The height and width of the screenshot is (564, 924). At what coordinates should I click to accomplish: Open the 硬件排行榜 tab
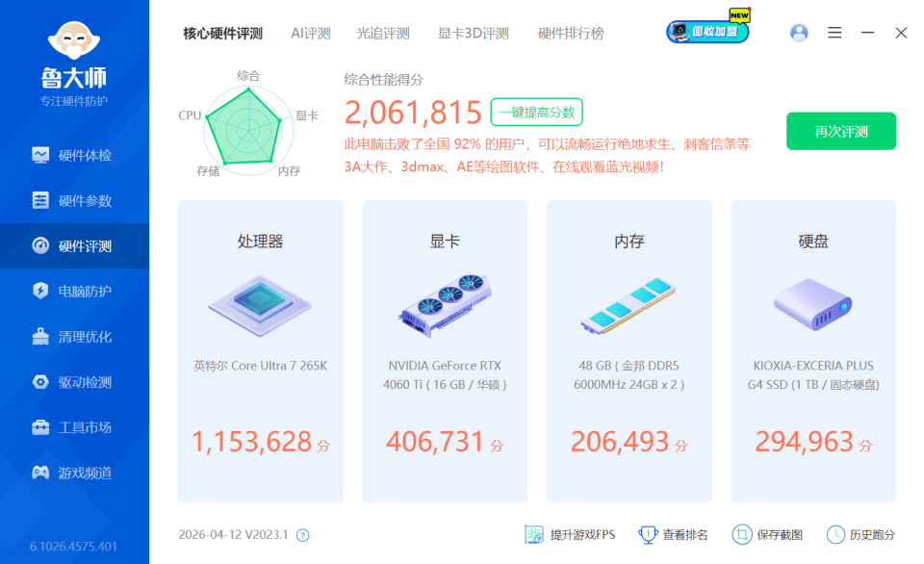[x=570, y=32]
